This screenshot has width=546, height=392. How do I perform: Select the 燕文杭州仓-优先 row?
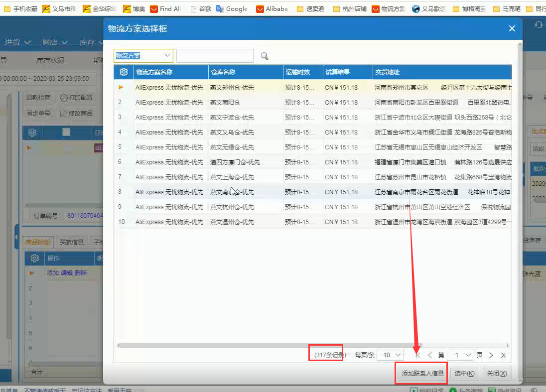click(313, 207)
